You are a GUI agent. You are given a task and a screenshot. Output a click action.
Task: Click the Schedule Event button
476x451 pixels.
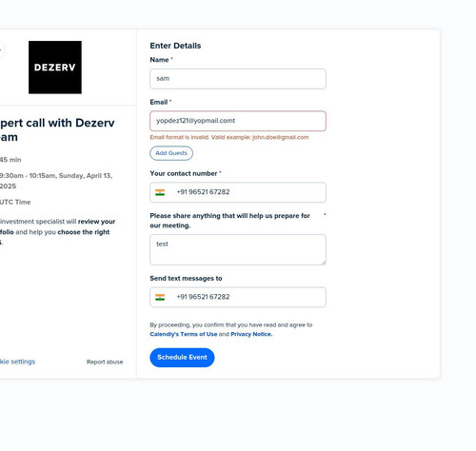click(x=182, y=358)
